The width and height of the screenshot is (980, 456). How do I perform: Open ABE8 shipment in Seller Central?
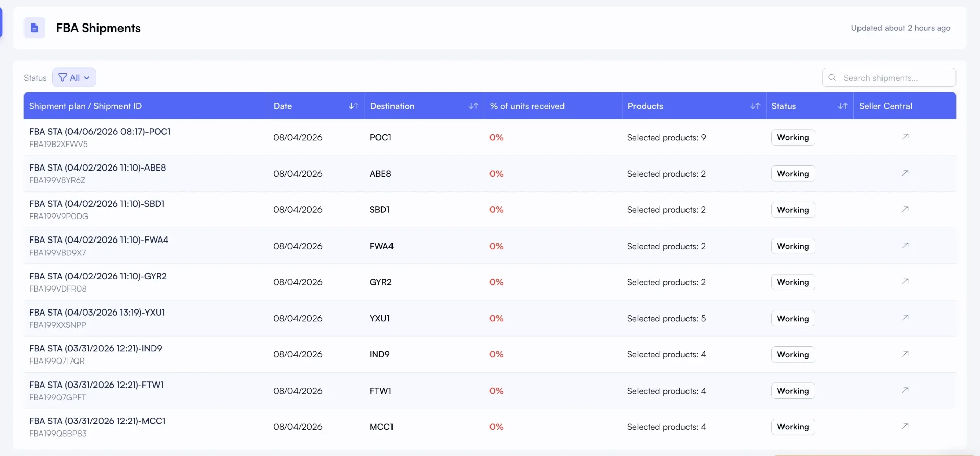point(905,173)
